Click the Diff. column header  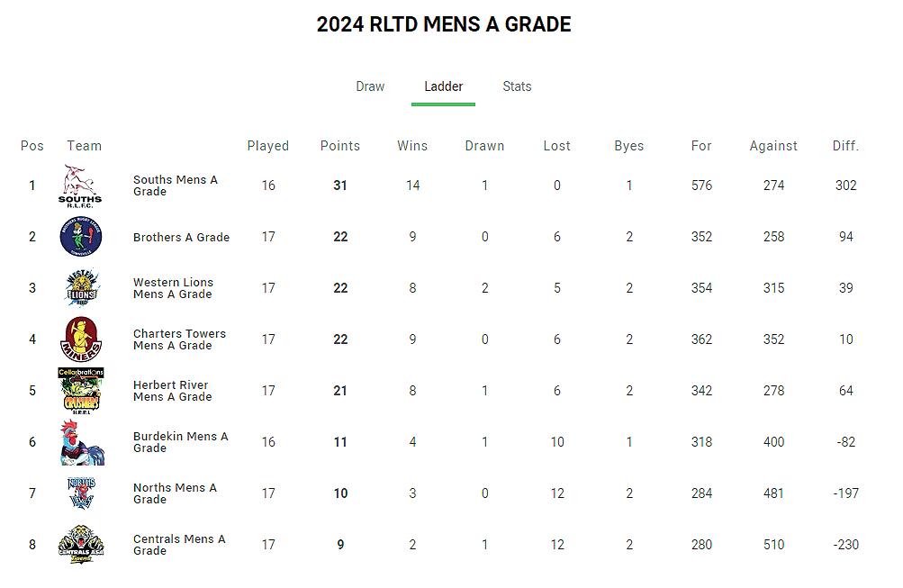[845, 146]
